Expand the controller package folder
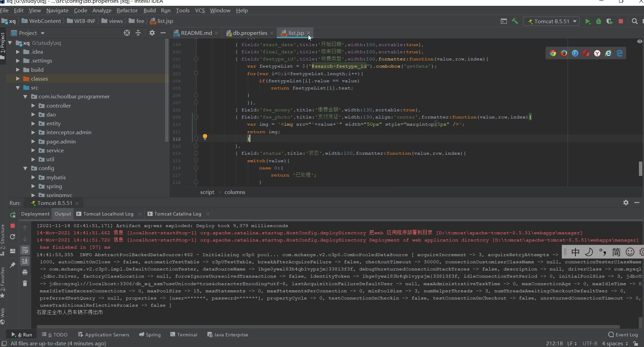The height and width of the screenshot is (347, 644). click(x=33, y=106)
